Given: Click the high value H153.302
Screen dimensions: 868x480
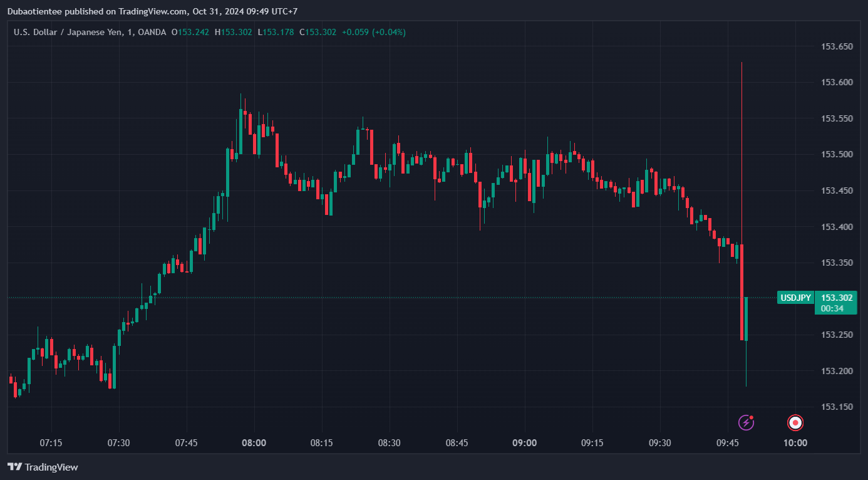Looking at the screenshot, I should point(234,32).
